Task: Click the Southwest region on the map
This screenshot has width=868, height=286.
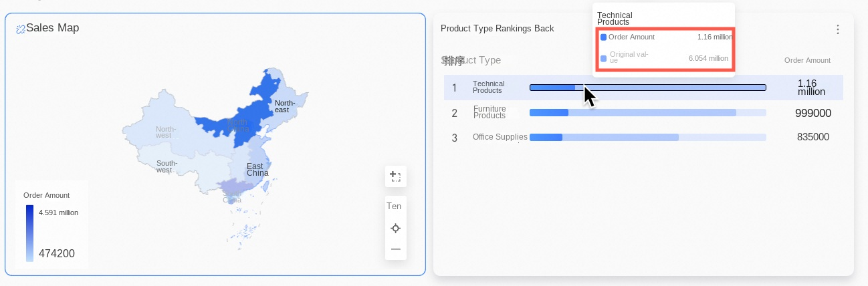Action: (x=167, y=166)
